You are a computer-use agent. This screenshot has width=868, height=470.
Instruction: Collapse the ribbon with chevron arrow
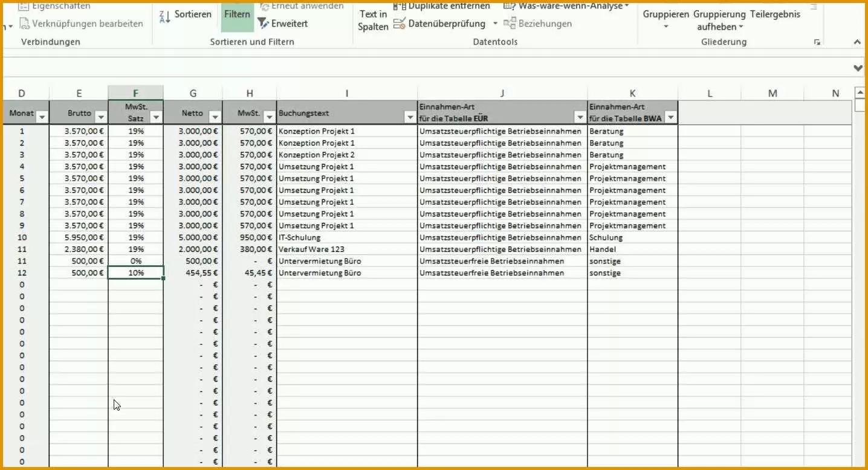[857, 42]
